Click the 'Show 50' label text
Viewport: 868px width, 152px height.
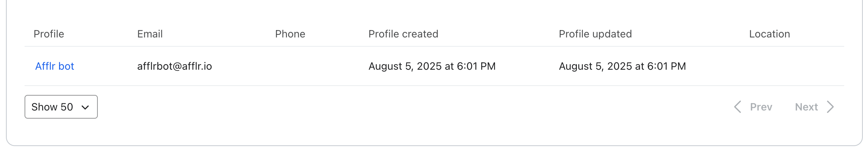[52, 107]
